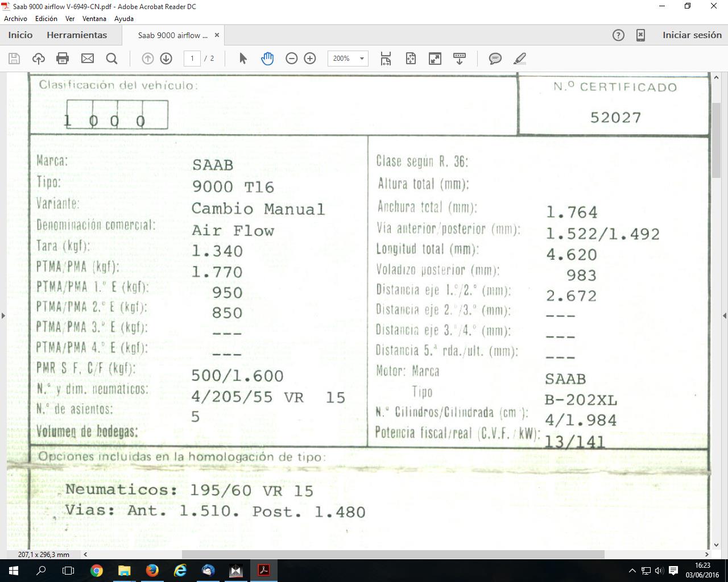Expand the left navigation pane
The width and height of the screenshot is (728, 582).
click(x=3, y=315)
